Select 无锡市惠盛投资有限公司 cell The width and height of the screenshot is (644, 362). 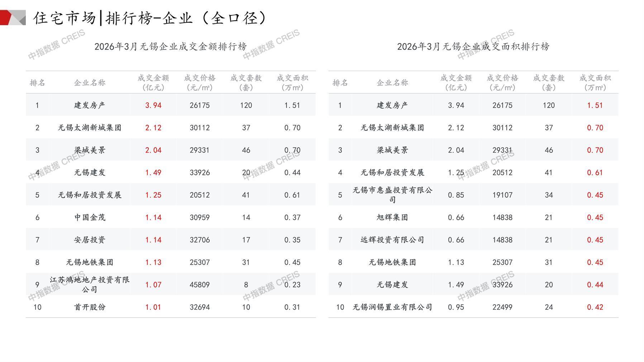[x=392, y=195]
